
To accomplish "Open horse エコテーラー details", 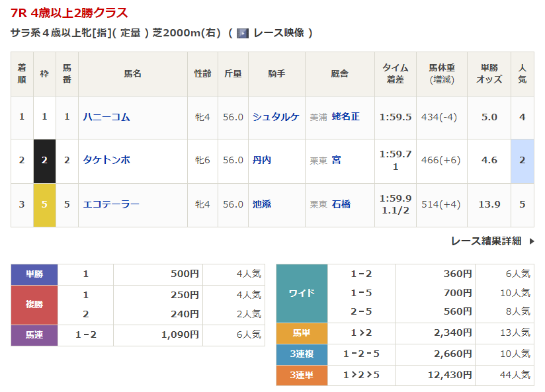I will [x=111, y=204].
